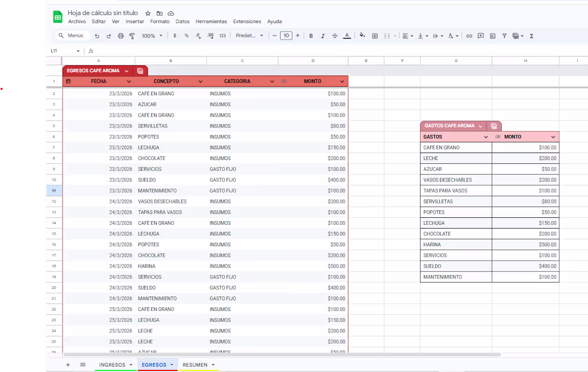Viewport: 588px width, 372px height.
Task: Insert a link
Action: point(469,35)
